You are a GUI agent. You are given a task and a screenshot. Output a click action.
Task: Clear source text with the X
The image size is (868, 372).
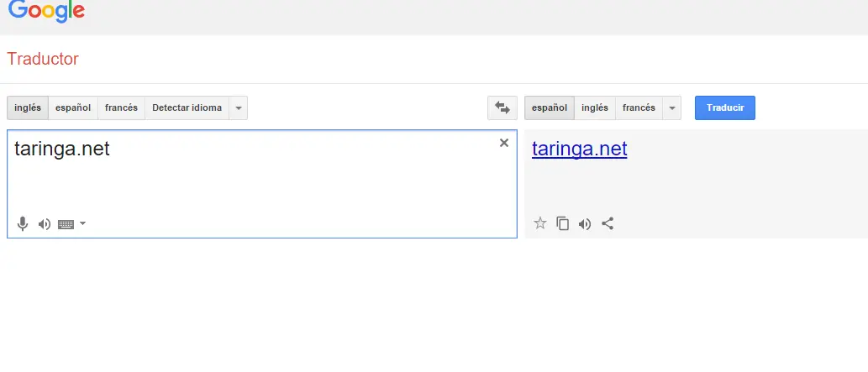tap(504, 143)
